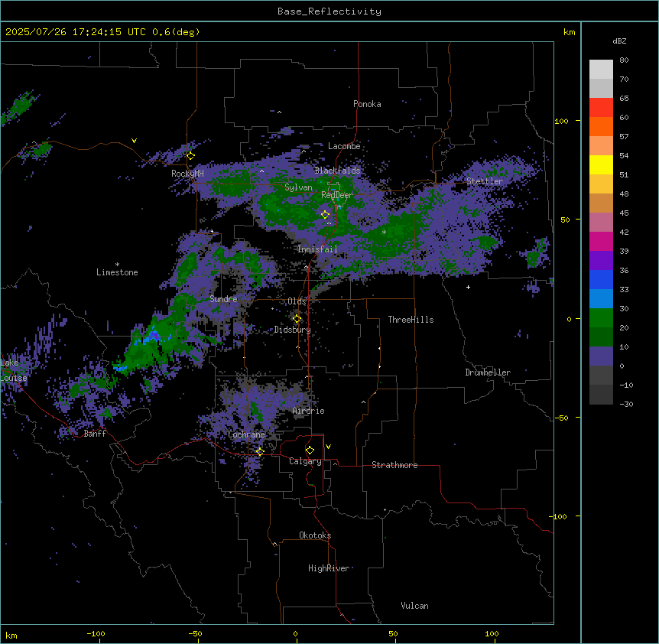
Task: Select the slate purple 0-10 dBZ legend swatch
Action: point(601,356)
